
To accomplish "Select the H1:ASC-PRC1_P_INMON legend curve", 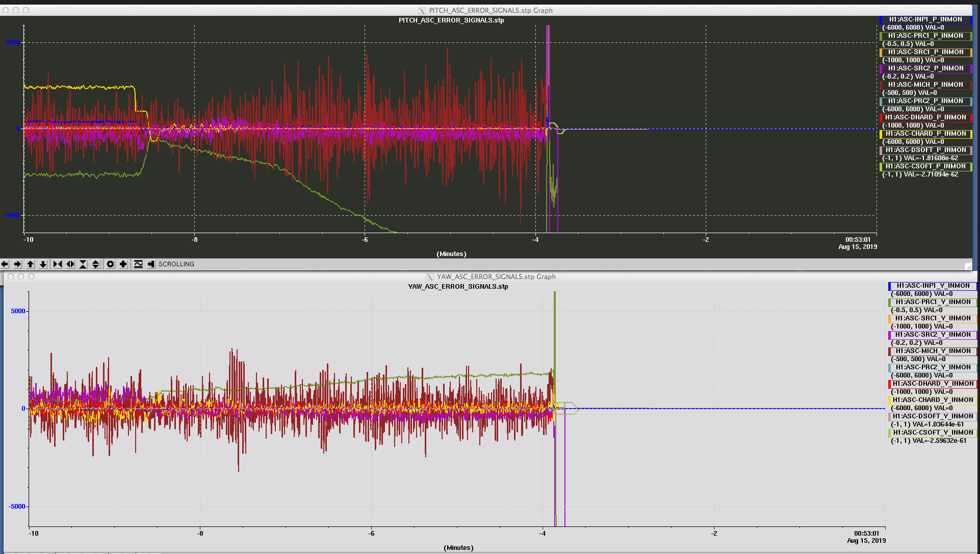I will pyautogui.click(x=926, y=36).
